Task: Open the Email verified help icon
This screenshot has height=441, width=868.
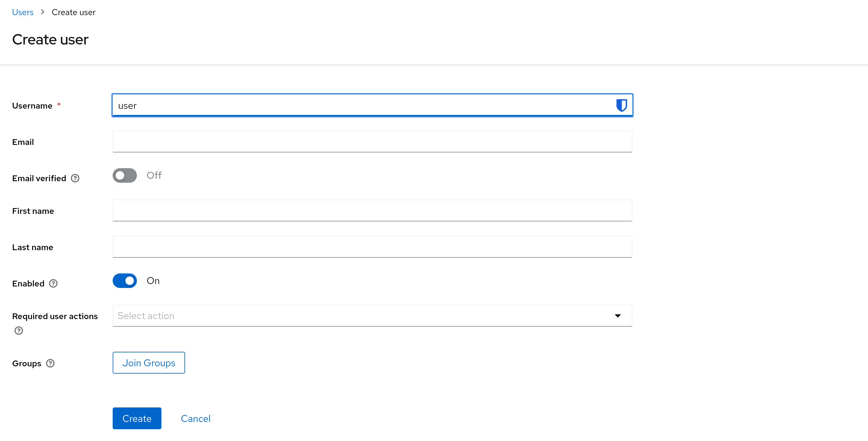Action: 75,178
